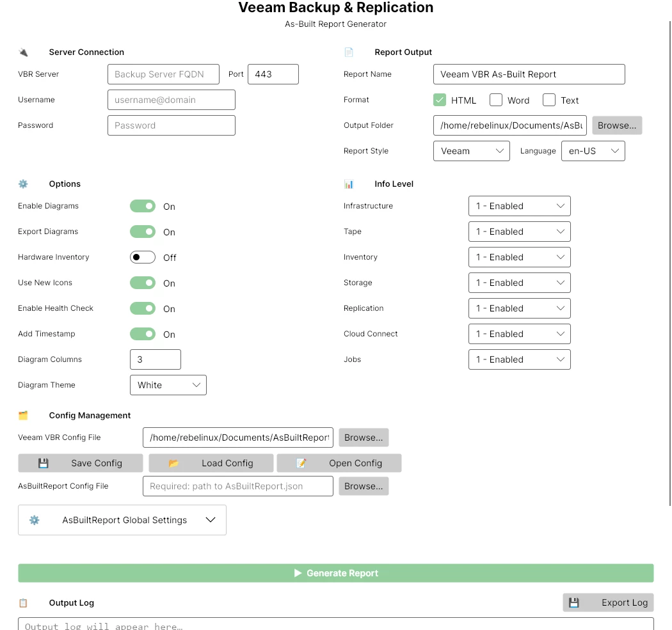Click the open folder icon on Load Config
The image size is (672, 630).
173,464
